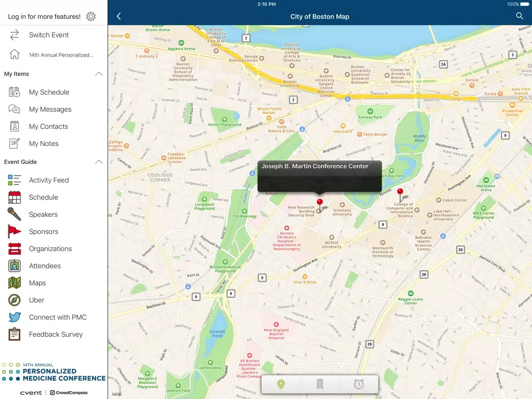Click the Uber compass icon
Screen dimensions: 532x399
coord(14,300)
